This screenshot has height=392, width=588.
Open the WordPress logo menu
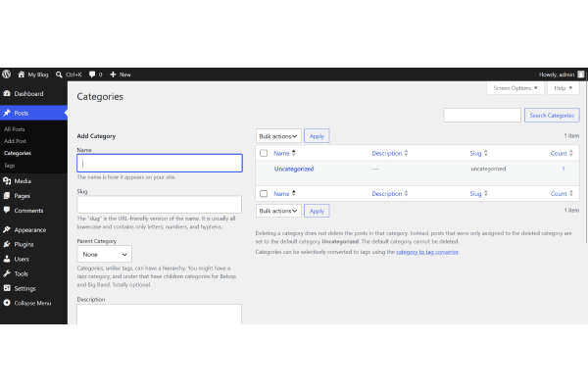pos(7,74)
